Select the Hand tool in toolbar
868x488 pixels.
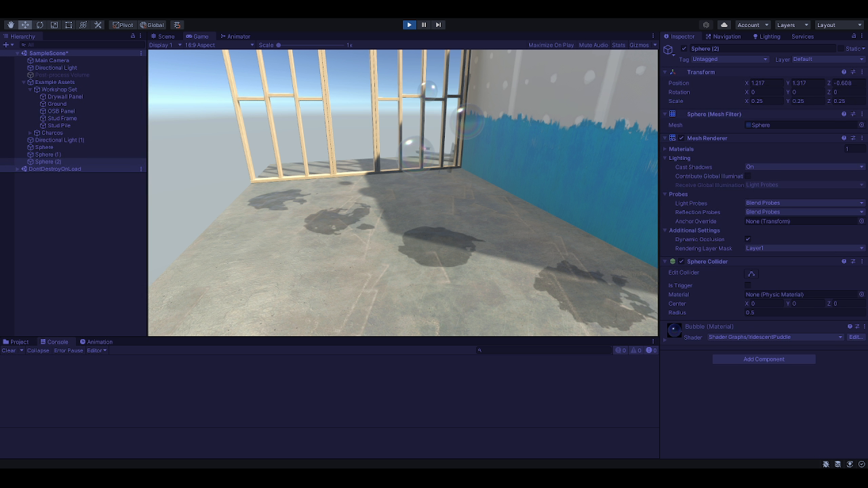tap(10, 25)
